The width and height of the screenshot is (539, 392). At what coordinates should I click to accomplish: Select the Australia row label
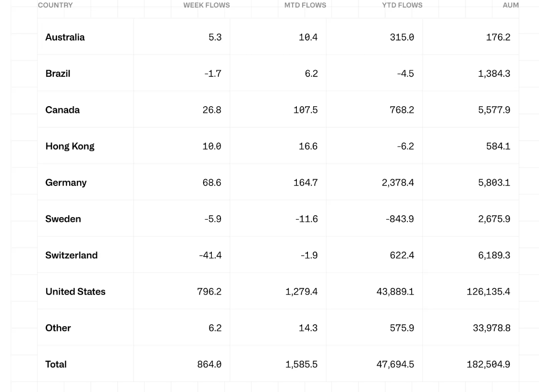click(65, 37)
